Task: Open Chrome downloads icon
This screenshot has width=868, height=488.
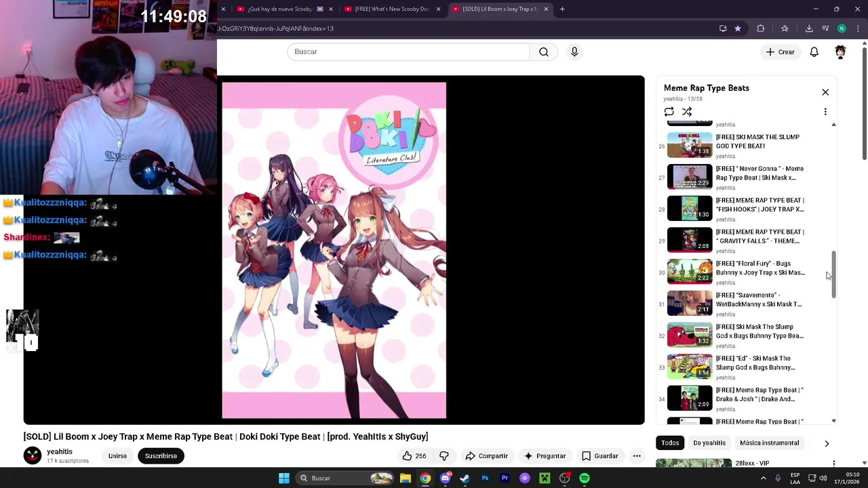Action: tap(809, 28)
